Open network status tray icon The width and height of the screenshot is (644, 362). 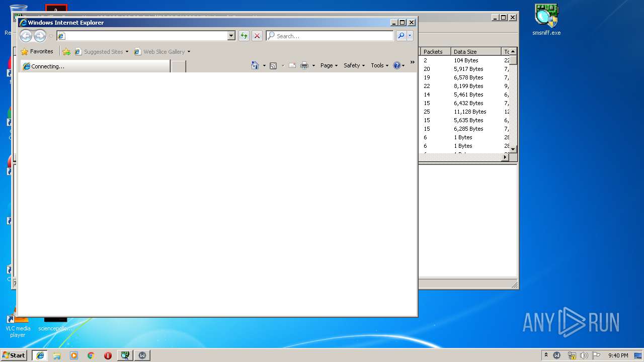pyautogui.click(x=572, y=355)
